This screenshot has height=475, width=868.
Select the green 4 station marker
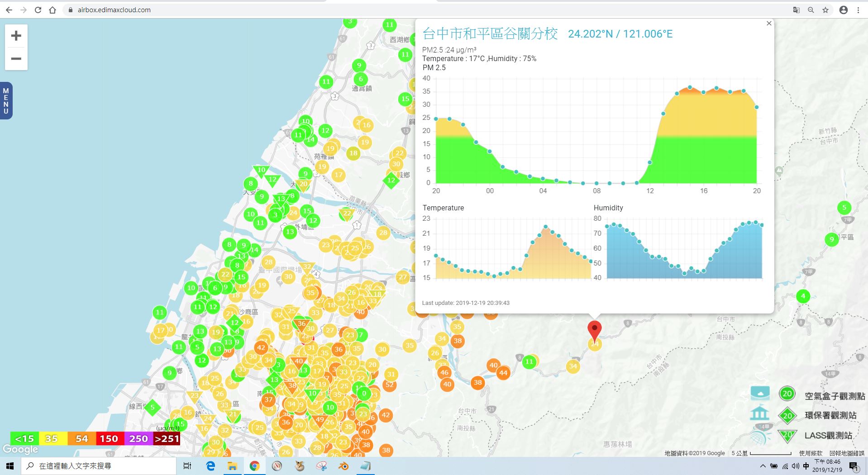(803, 297)
